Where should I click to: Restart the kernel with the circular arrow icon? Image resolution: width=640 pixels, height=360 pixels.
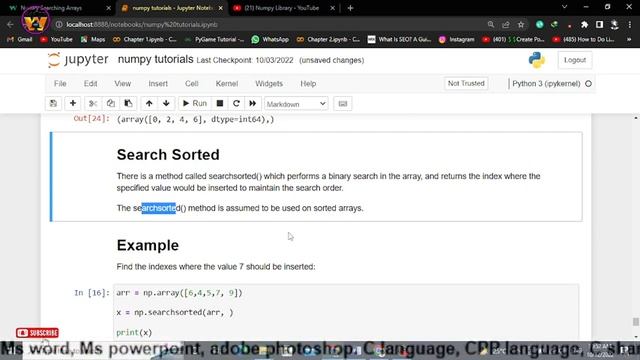click(x=236, y=104)
